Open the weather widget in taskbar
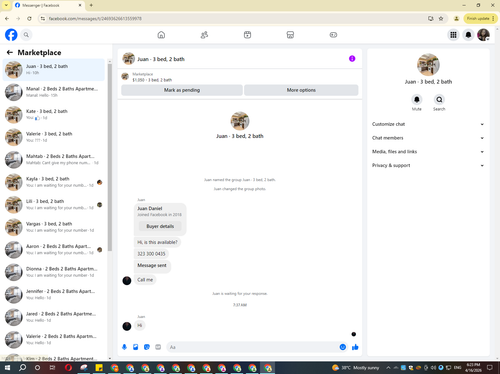 [x=356, y=368]
